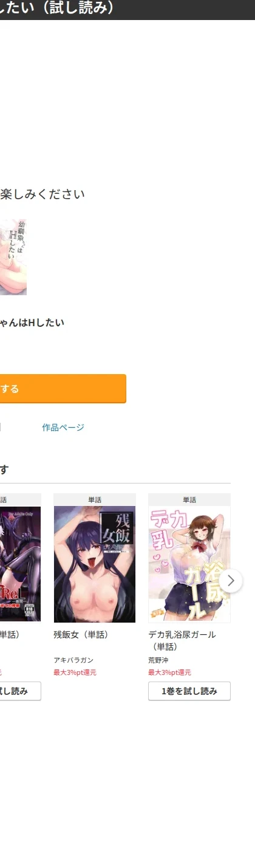Click the small cover thumbnail below 楽しみください

pos(13,257)
